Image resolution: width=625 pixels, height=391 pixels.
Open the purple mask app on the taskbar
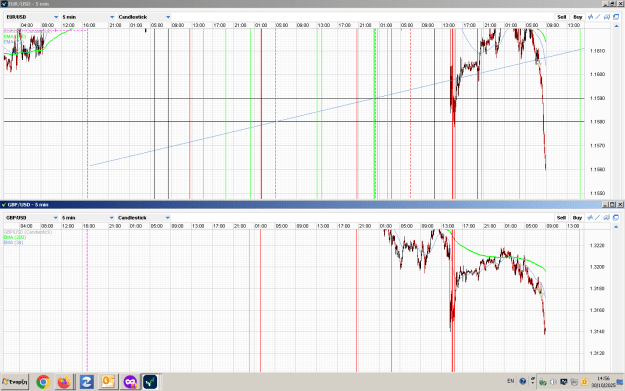tap(130, 382)
